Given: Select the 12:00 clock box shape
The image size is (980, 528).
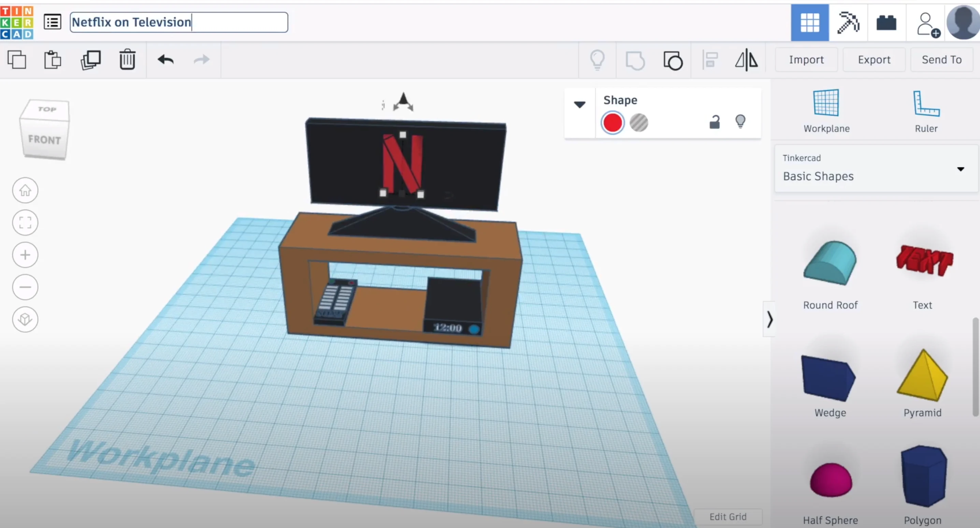Looking at the screenshot, I should click(x=453, y=307).
